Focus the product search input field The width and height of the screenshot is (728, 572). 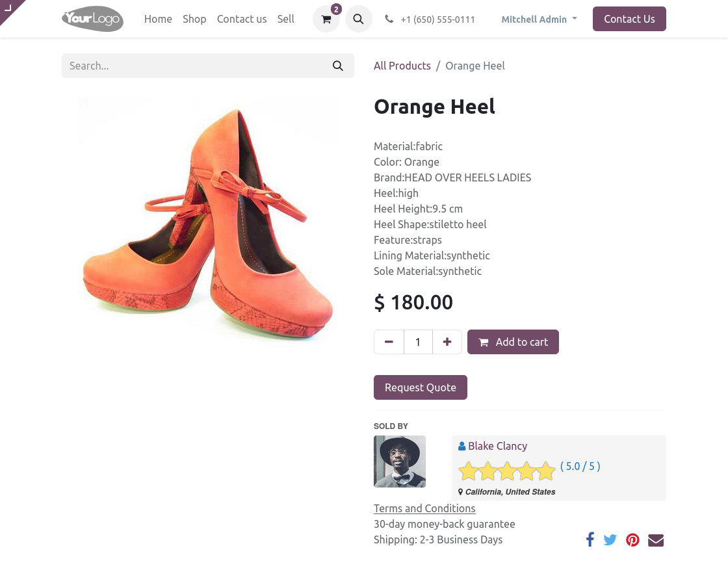[x=195, y=66]
